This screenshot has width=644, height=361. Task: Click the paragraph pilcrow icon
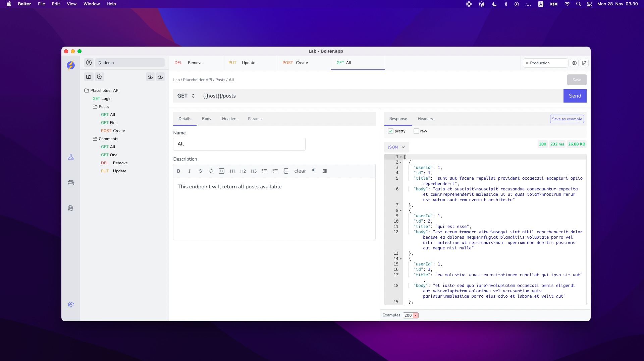point(314,171)
